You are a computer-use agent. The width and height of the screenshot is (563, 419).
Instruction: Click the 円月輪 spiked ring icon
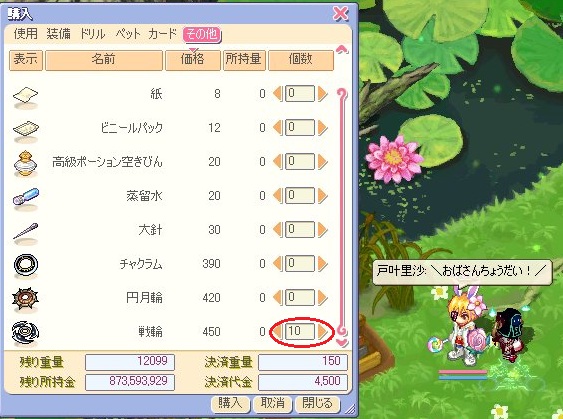[25, 299]
